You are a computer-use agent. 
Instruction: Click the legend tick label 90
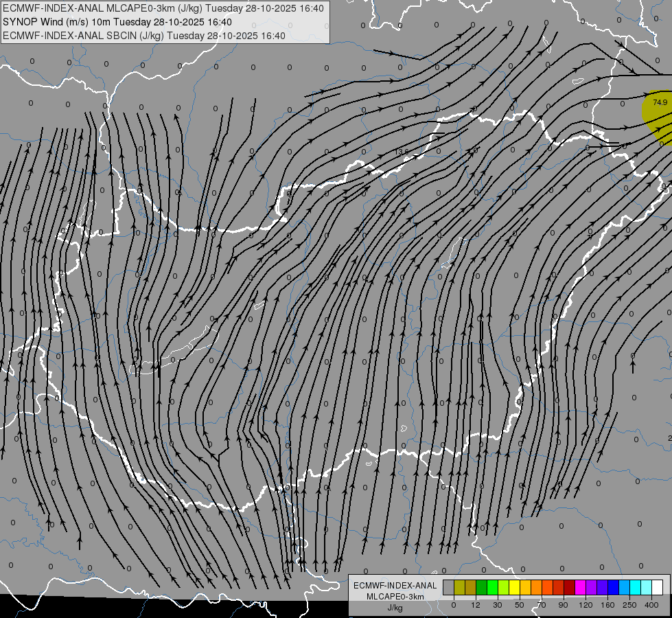563,605
